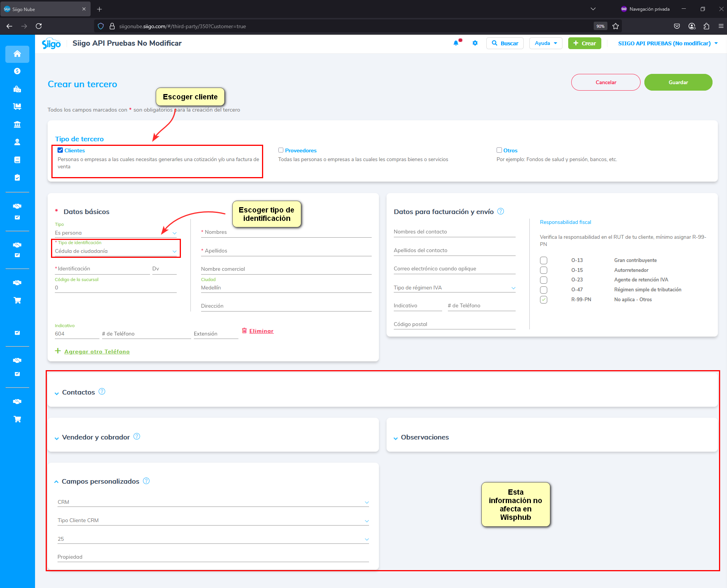Open Responsabilidad fiscal link
Viewport: 727px width, 588px height.
point(566,222)
